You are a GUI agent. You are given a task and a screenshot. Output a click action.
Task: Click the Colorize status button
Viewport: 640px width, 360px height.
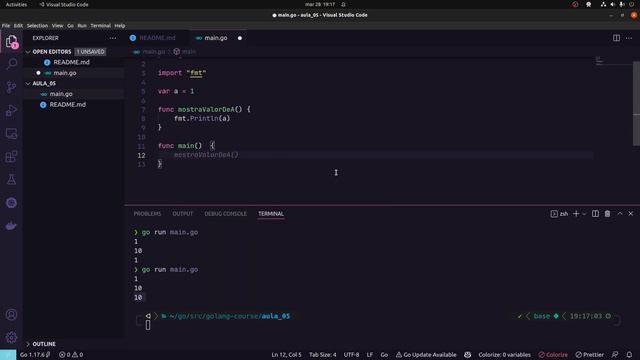click(x=553, y=355)
